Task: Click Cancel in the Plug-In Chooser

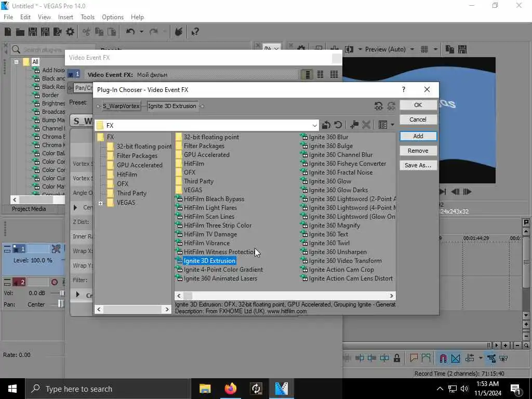Action: coord(418,119)
